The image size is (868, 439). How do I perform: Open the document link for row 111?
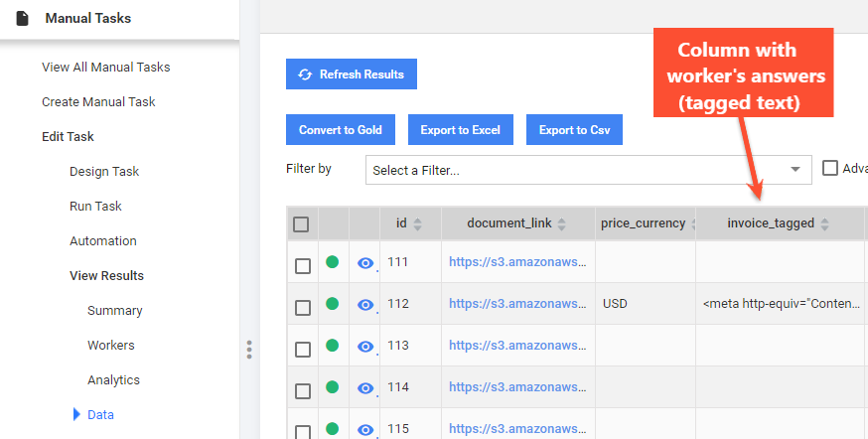pos(517,262)
